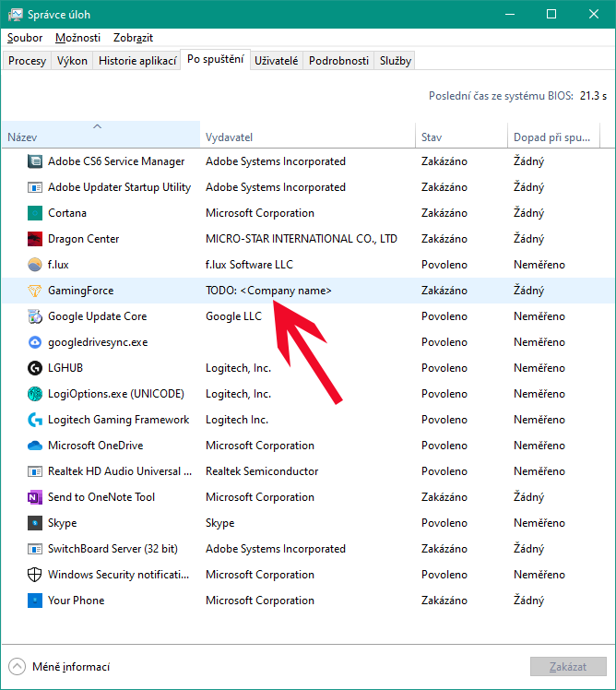This screenshot has width=616, height=690.
Task: Select the f.lux app icon
Action: (35, 265)
